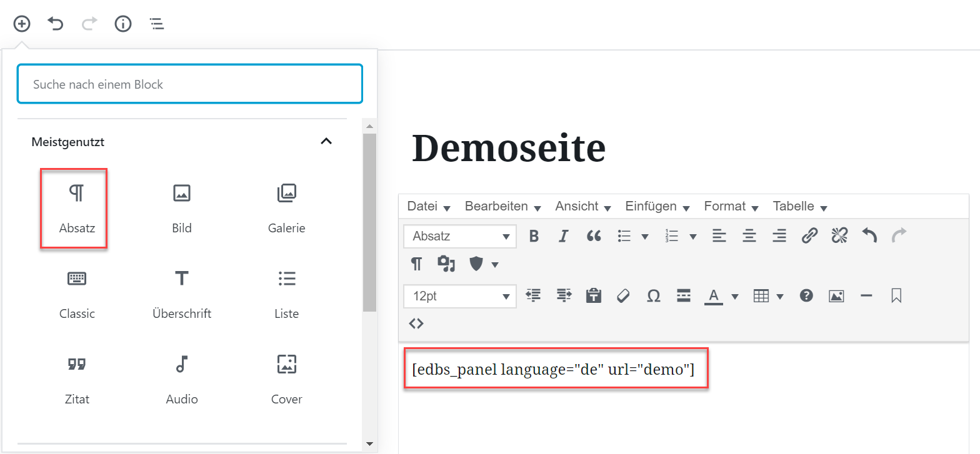Click the blockquote icon in editor toolbar
Viewport: 980px width, 454px height.
coord(594,236)
